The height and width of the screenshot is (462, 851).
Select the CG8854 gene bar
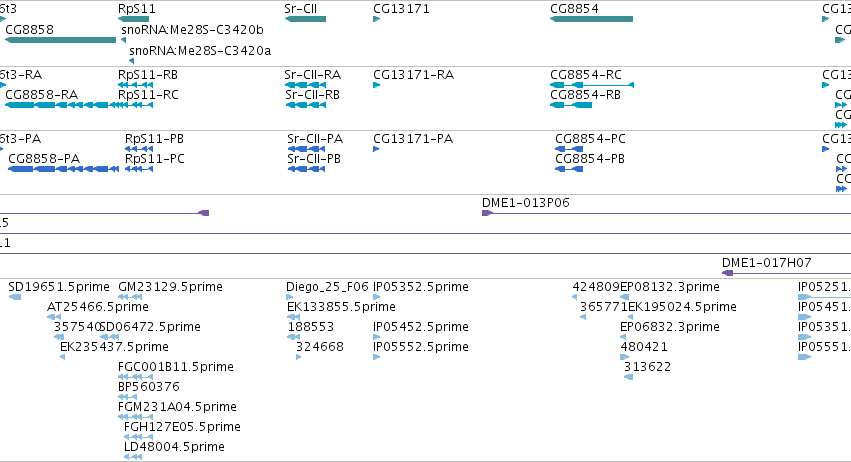[x=591, y=19]
